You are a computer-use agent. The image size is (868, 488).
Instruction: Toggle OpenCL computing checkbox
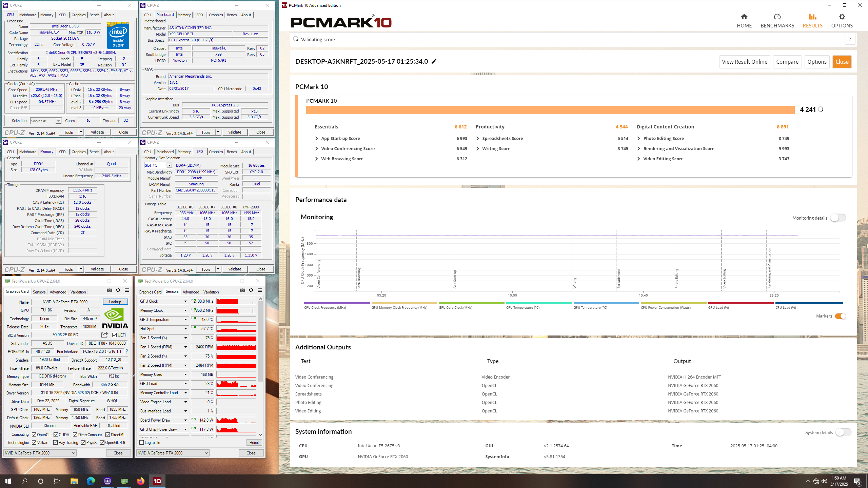click(x=34, y=435)
